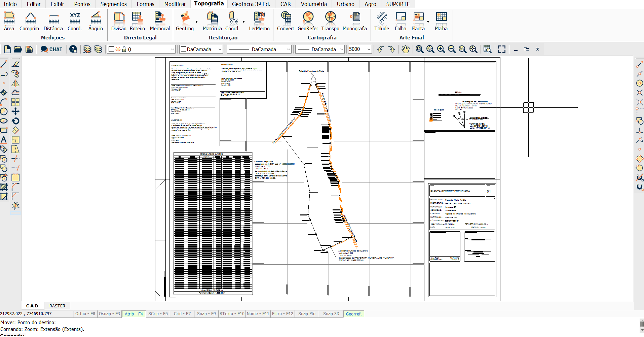This screenshot has height=337, width=644.
Task: Toggle Osnap - F3
Action: pos(109,314)
